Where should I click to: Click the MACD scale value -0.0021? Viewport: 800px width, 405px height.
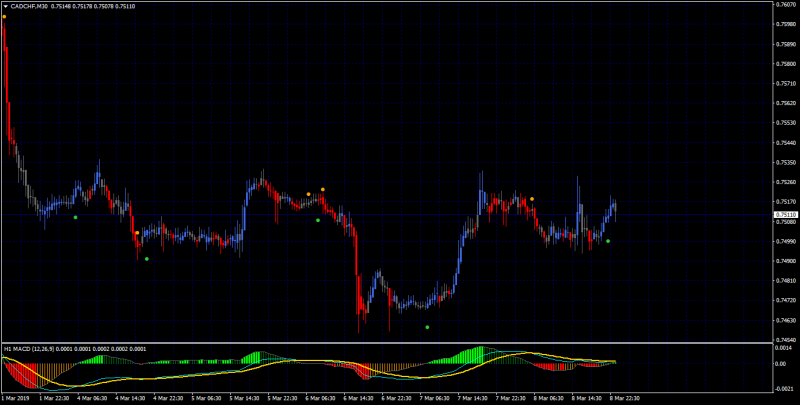pos(785,389)
